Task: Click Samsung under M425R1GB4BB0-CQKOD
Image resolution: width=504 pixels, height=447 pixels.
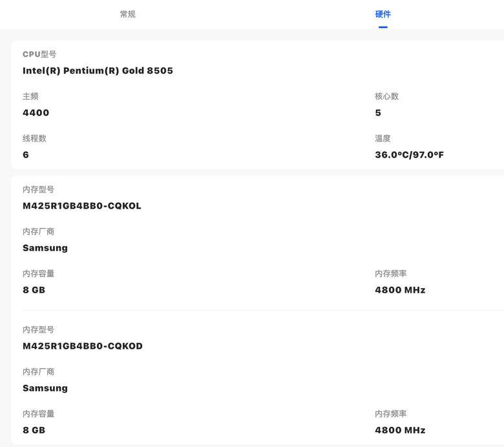Action: (x=45, y=388)
